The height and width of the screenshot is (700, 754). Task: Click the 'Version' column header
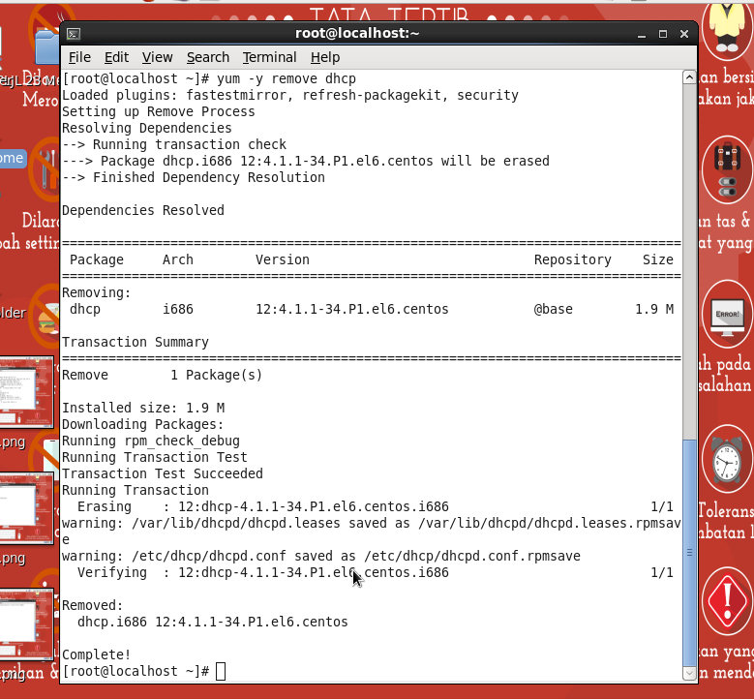pyautogui.click(x=283, y=259)
